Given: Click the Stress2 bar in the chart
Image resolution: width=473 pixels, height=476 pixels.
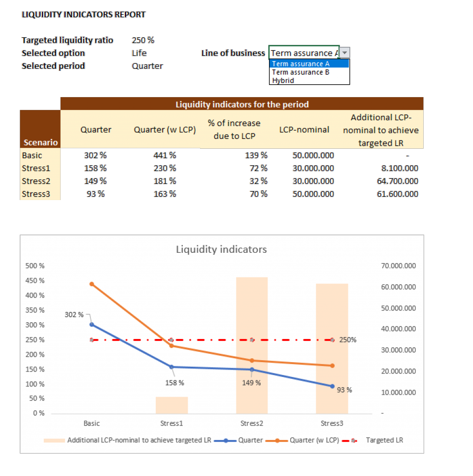Looking at the screenshot, I should (252, 345).
